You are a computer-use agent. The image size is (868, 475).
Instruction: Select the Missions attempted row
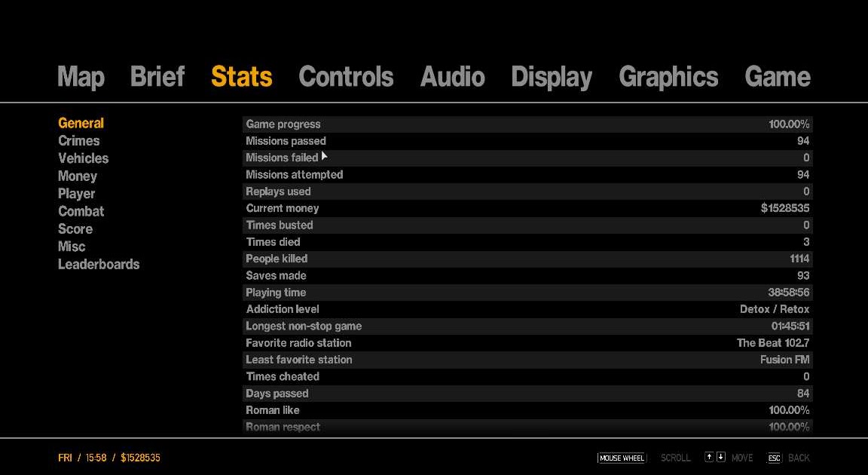click(x=527, y=175)
